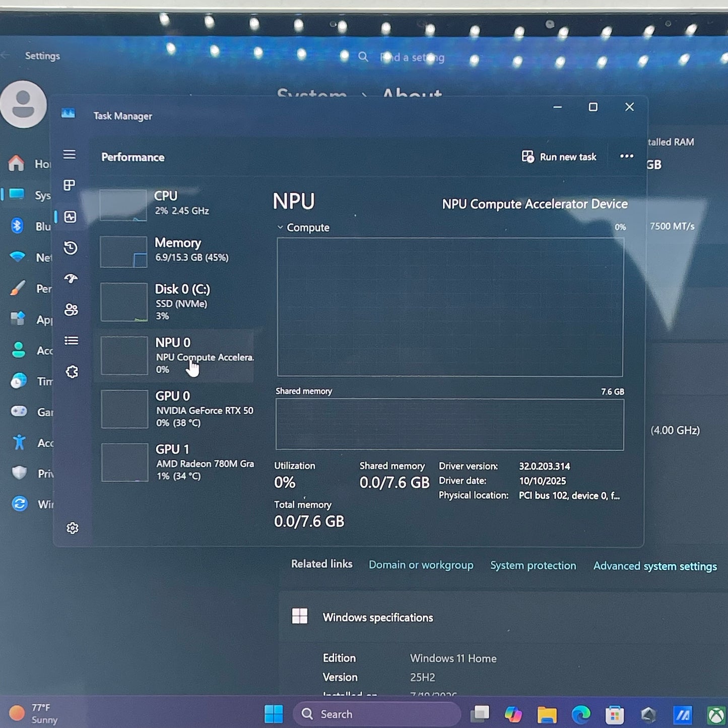Open File Explorer from the taskbar

tap(547, 714)
